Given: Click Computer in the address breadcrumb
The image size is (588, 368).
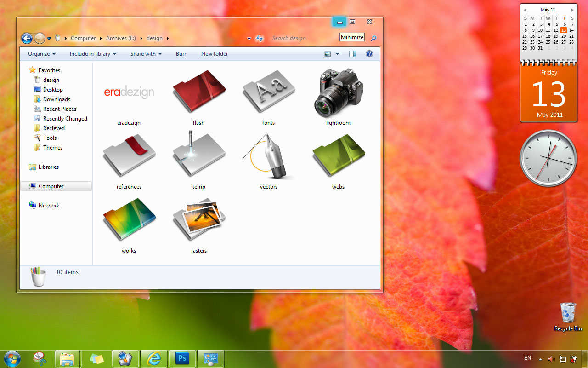Looking at the screenshot, I should click(x=83, y=38).
